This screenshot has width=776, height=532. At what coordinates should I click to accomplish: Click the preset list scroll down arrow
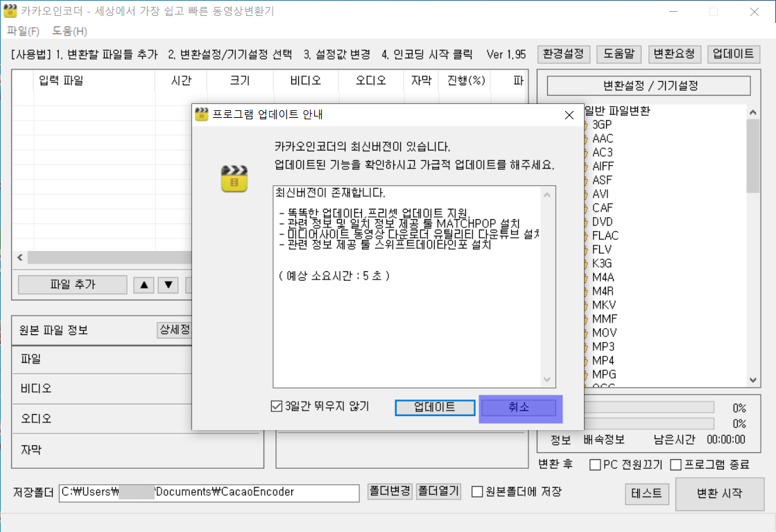[x=752, y=380]
